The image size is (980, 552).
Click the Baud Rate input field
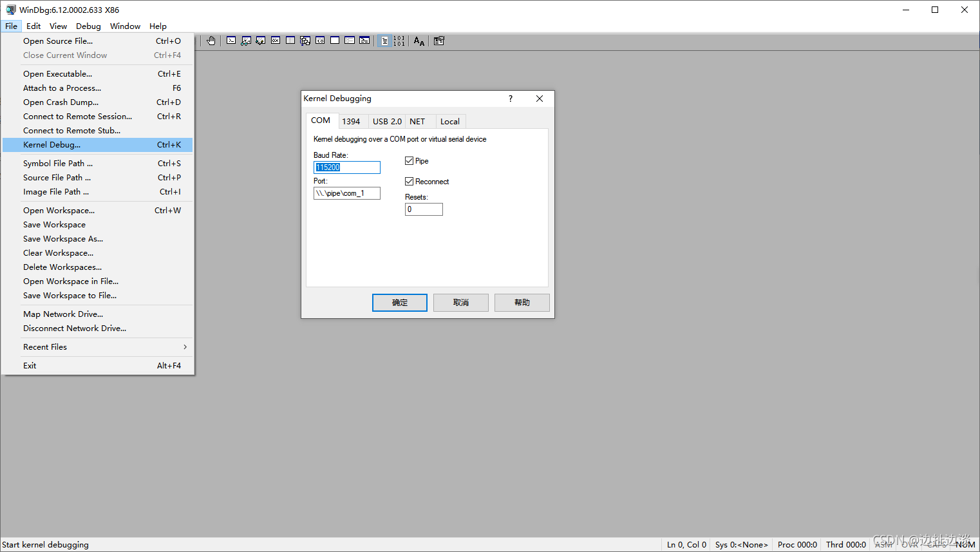(347, 167)
